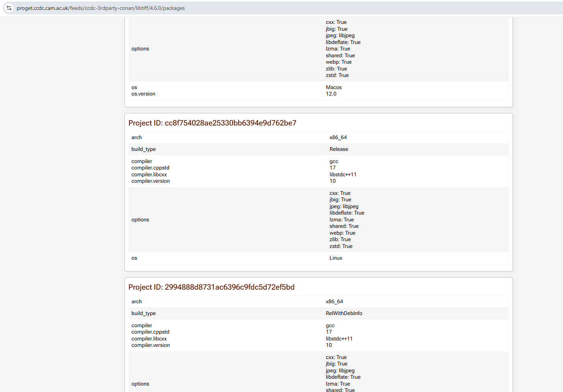Select the Macos os value
The image size is (563, 392).
coord(333,88)
